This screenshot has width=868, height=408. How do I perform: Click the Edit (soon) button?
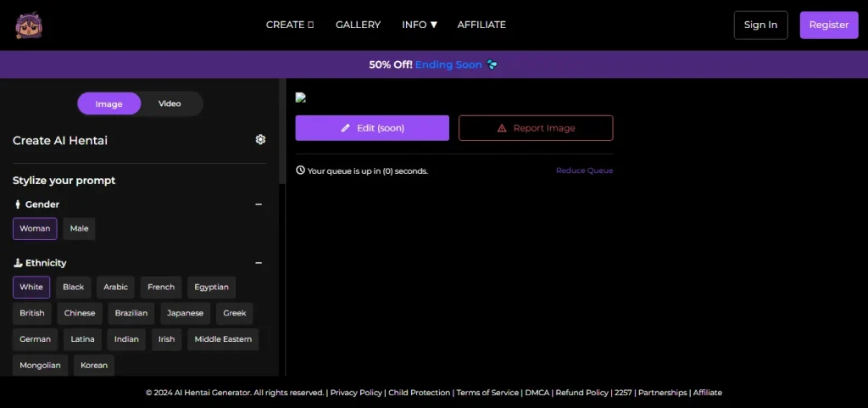point(372,128)
